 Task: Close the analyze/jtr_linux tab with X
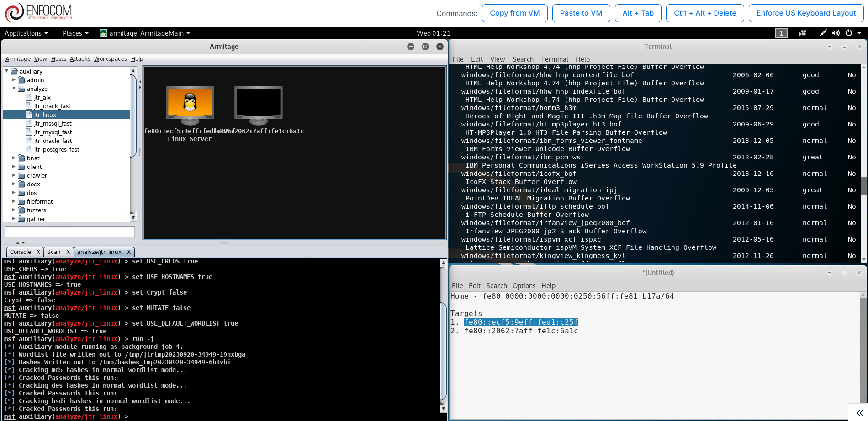(129, 252)
